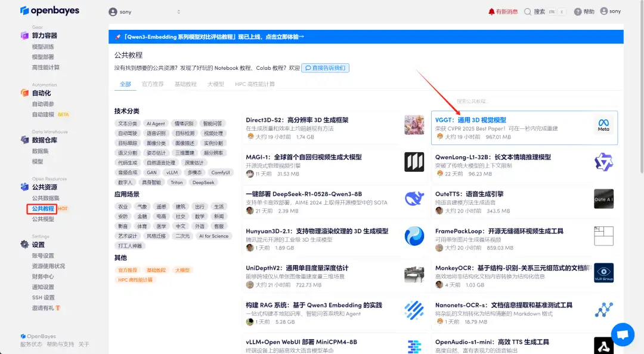Click the 数据仓库 sidebar icon
Screen dimensions: 644x354
(24, 140)
